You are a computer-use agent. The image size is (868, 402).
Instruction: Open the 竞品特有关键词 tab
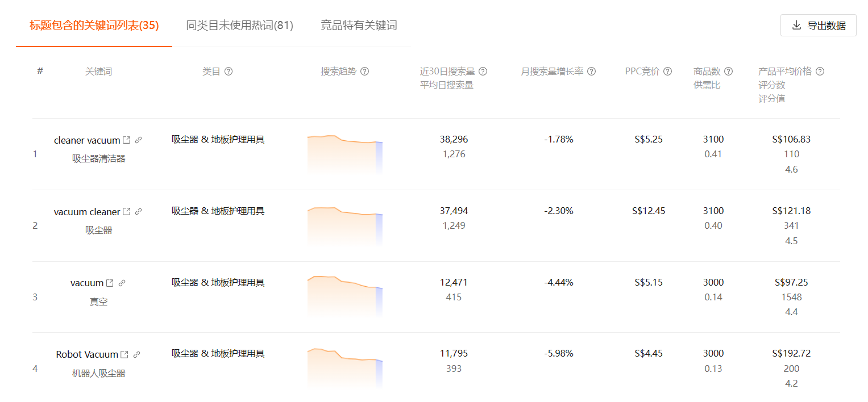[359, 26]
